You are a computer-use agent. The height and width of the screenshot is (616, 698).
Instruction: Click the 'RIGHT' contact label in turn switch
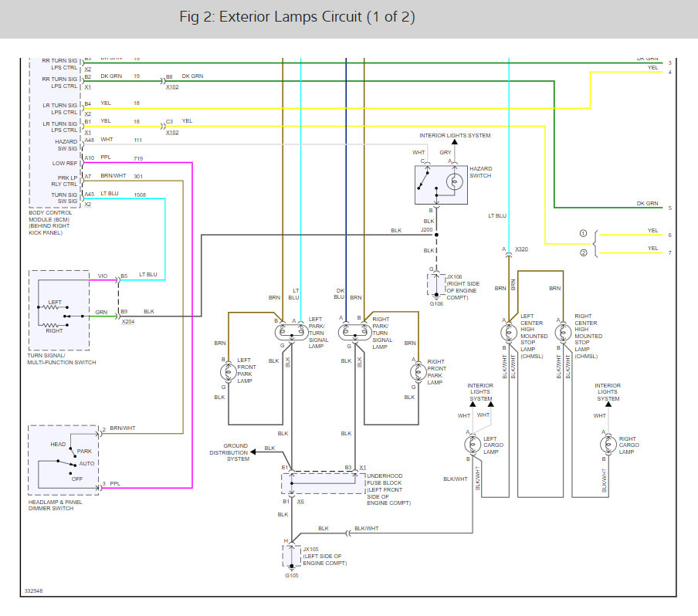coord(54,330)
